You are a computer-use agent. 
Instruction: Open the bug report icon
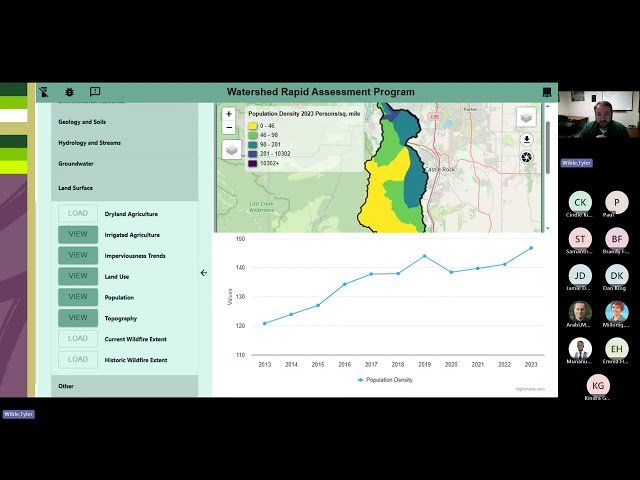point(69,92)
